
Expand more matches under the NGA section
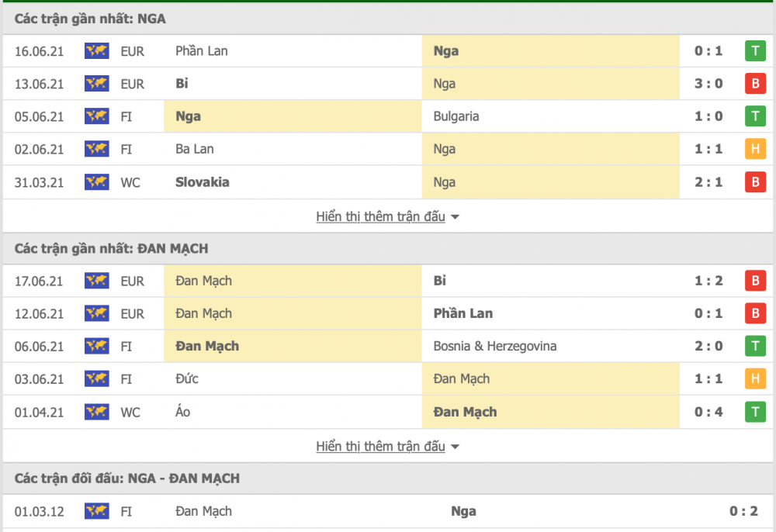pos(380,216)
